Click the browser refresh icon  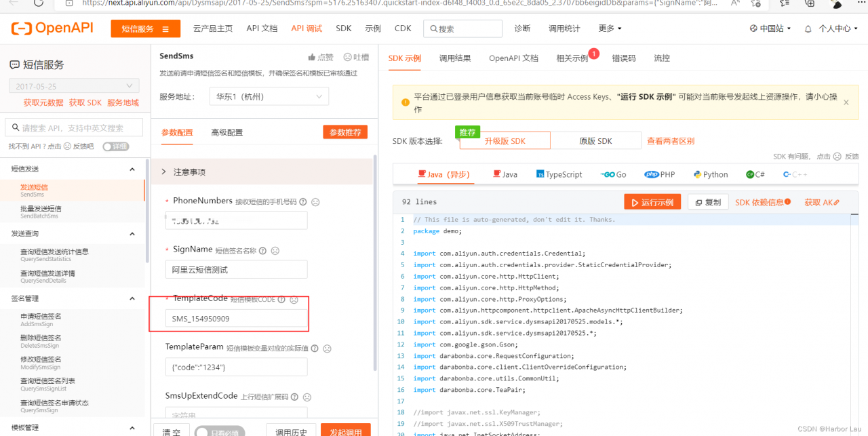pos(39,3)
